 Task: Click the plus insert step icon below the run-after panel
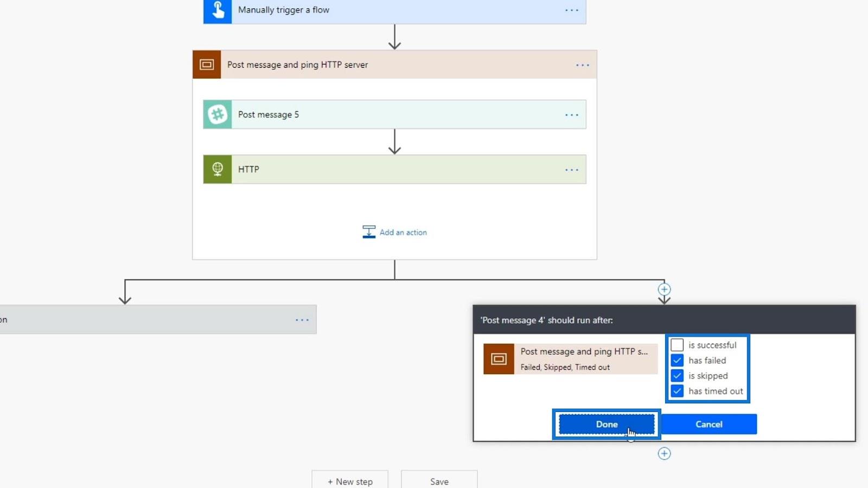[x=664, y=453]
